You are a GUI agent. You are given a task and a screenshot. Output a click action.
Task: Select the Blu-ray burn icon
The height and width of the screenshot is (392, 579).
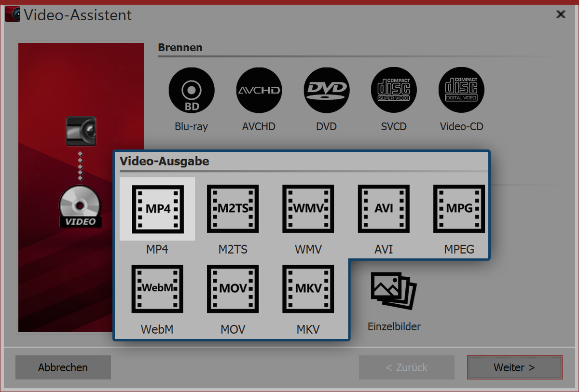[191, 90]
